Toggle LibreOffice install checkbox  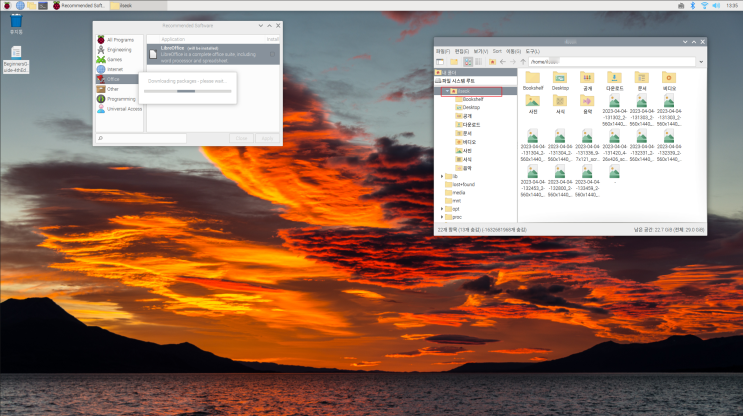click(x=272, y=54)
